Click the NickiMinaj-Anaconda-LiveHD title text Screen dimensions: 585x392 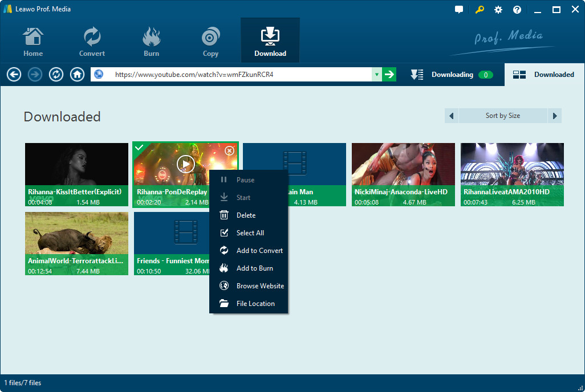coord(401,191)
